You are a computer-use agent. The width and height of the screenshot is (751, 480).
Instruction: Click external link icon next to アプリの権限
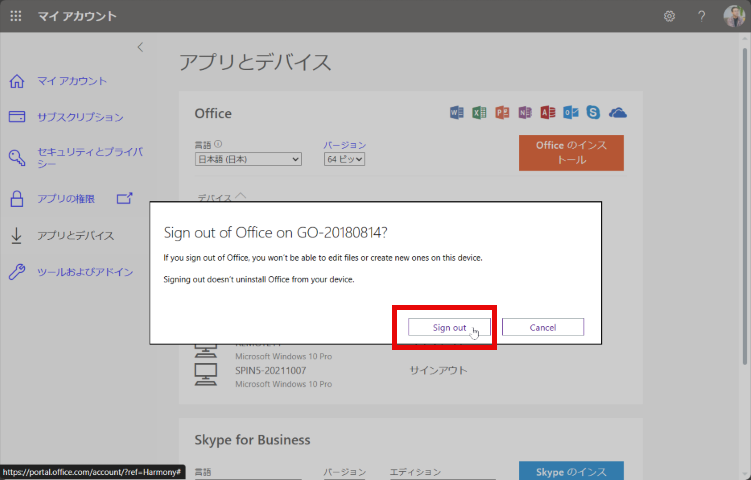tap(125, 198)
